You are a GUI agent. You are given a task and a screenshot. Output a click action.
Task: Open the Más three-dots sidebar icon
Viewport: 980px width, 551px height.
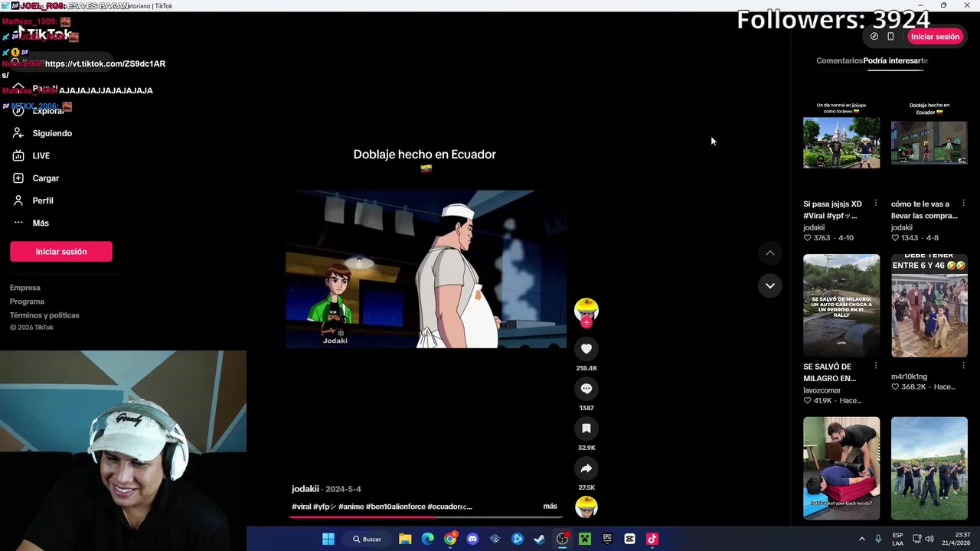pyautogui.click(x=18, y=223)
